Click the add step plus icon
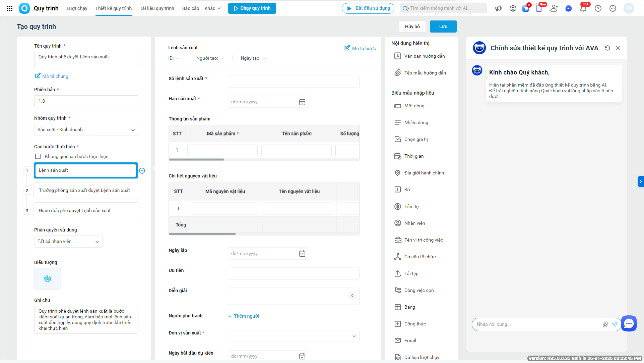644x363 pixels. tap(142, 171)
